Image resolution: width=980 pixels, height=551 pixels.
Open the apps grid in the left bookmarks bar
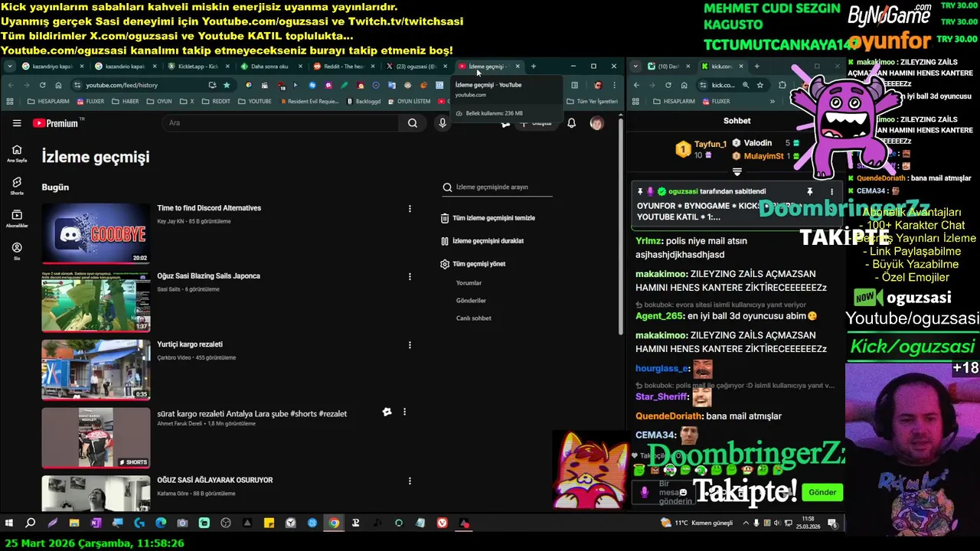pos(10,101)
